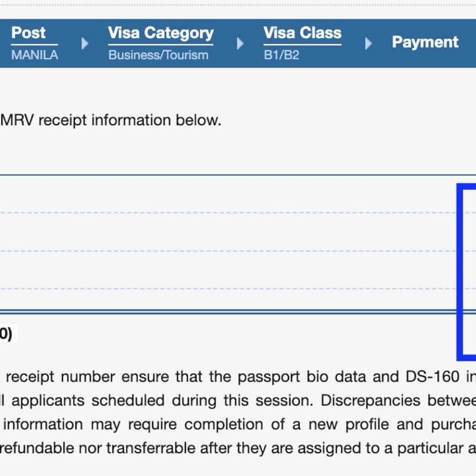Click the B1/B2 visa class value
The width and height of the screenshot is (476, 476).
[x=281, y=55]
